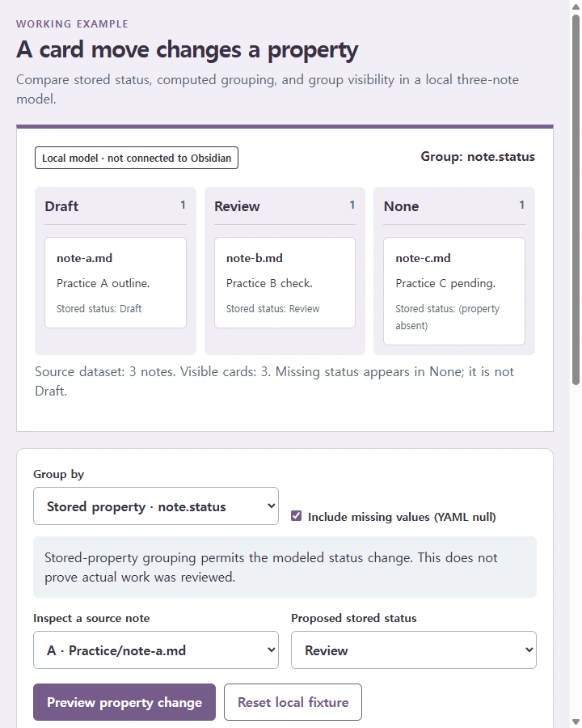Click 'Practice A outline.' text

pyautogui.click(x=103, y=283)
